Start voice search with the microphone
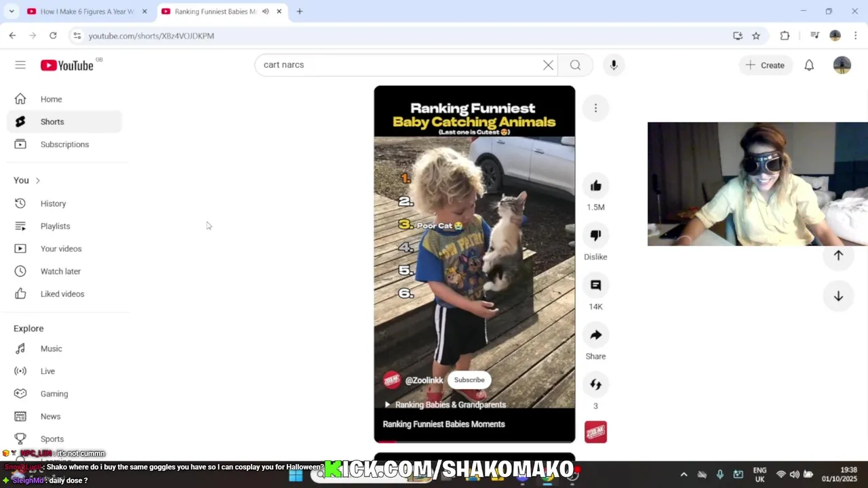Screen dimensions: 868x488 click(x=614, y=65)
